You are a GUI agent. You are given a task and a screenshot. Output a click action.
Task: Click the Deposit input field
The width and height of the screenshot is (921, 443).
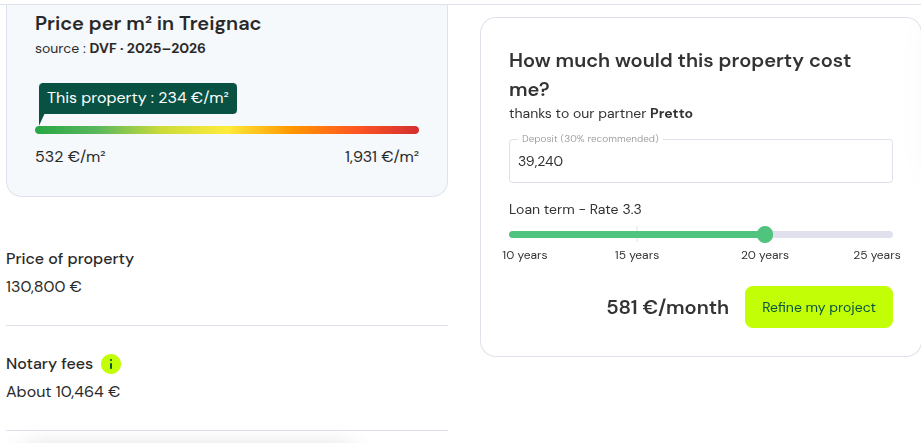tap(701, 161)
